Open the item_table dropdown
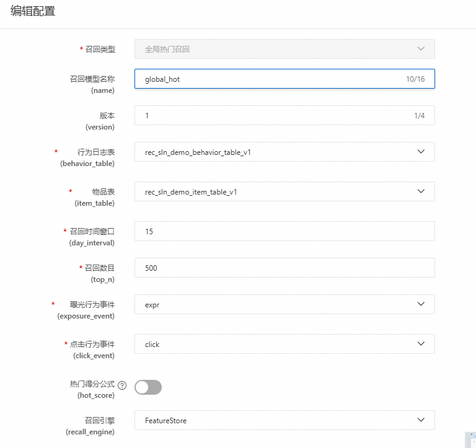Image resolution: width=476 pixels, height=448 pixels. [284, 191]
